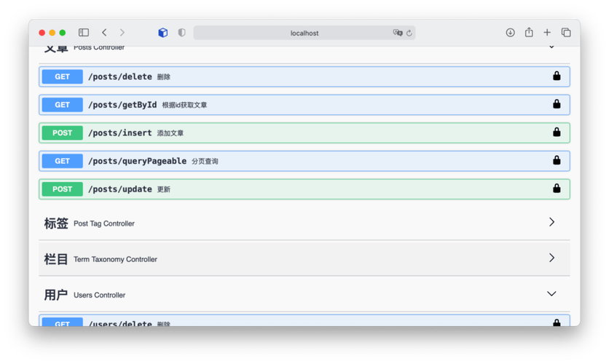Click the lock icon on /posts/getById row
The height and width of the screenshot is (364, 609).
557,104
